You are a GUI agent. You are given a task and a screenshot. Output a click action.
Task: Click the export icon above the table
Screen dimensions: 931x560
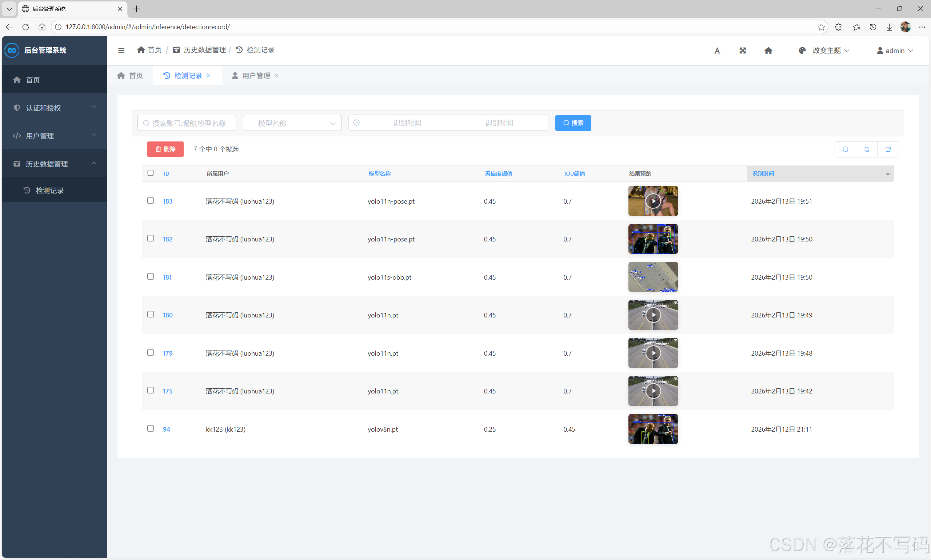[x=888, y=149]
